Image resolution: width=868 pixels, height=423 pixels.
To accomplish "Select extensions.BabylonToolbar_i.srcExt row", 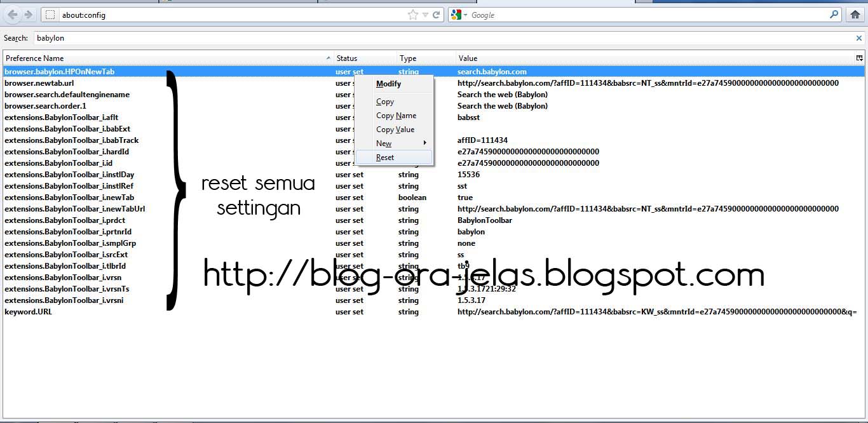I will pyautogui.click(x=433, y=255).
